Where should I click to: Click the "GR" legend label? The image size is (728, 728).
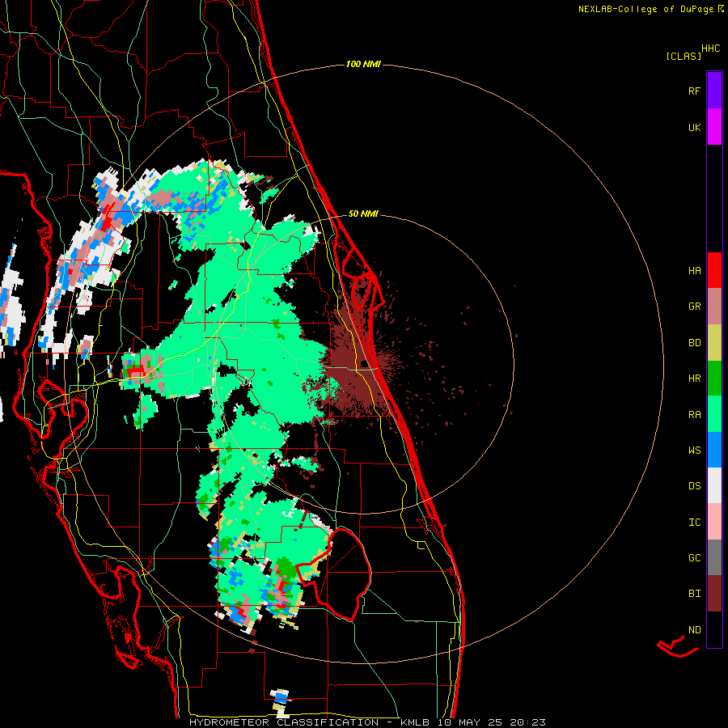[694, 307]
